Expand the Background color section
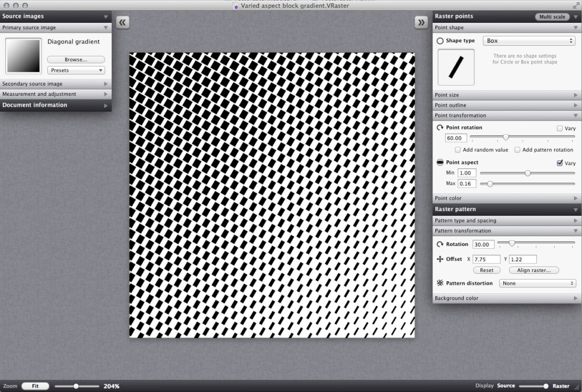This screenshot has height=392, width=582. tap(575, 298)
